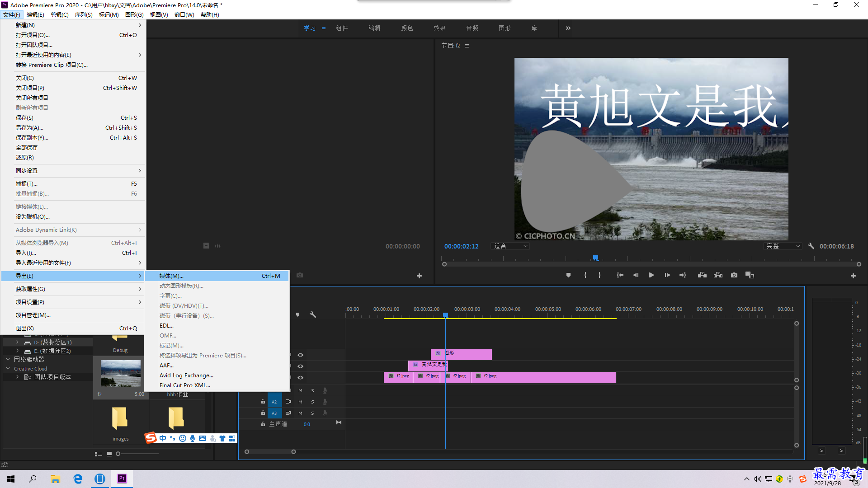The height and width of the screenshot is (488, 868).
Task: Click Premiere Pro icon in the taskbar
Action: click(122, 479)
